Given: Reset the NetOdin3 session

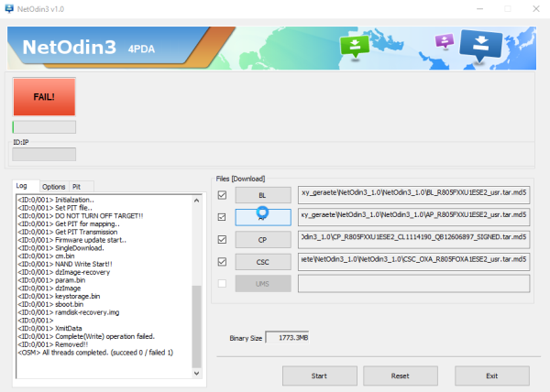Looking at the screenshot, I should (x=401, y=376).
